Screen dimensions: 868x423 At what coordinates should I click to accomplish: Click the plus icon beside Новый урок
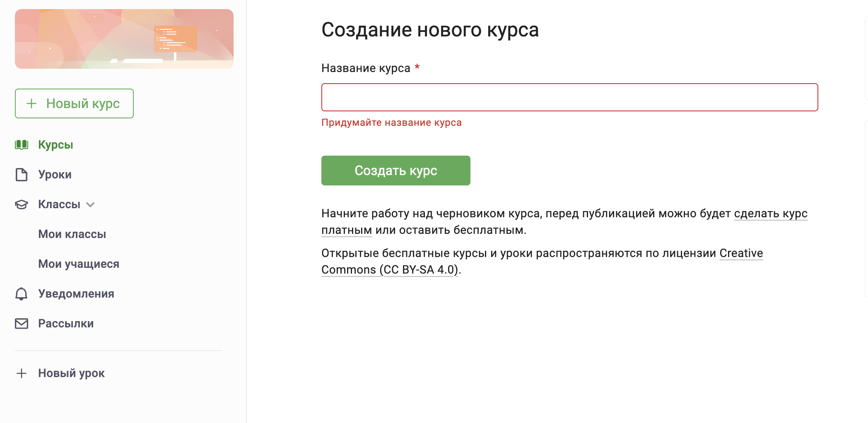point(22,373)
